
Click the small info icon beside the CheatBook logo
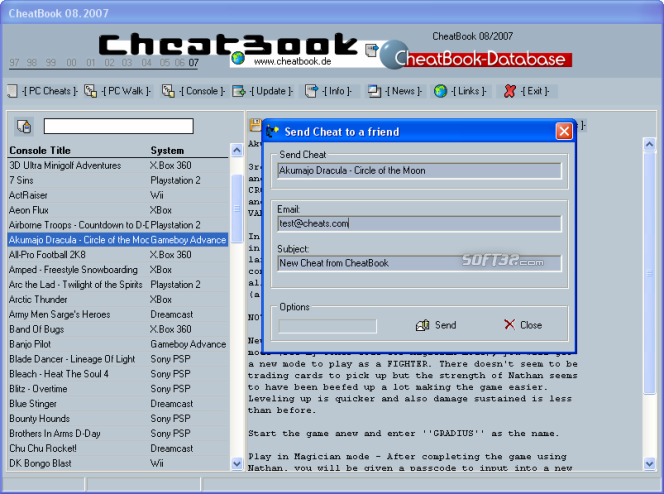pyautogui.click(x=371, y=50)
